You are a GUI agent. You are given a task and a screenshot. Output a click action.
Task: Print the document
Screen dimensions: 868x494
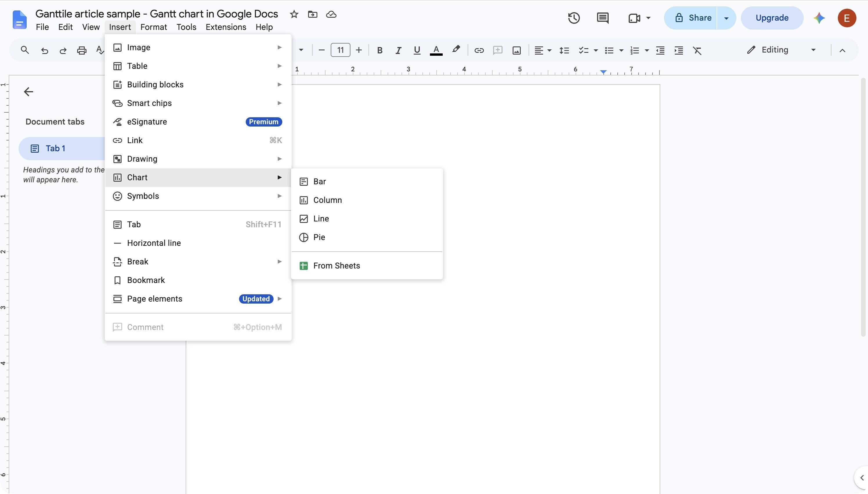pyautogui.click(x=81, y=50)
